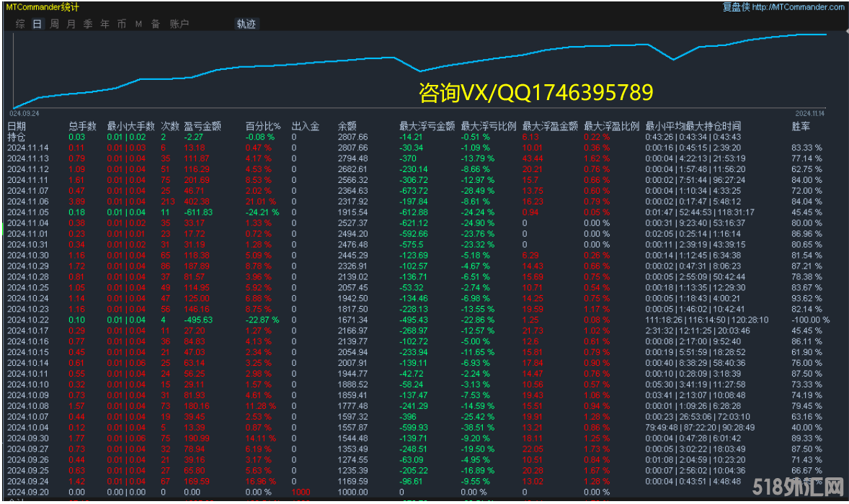Screen dimensions: 849x504
Task: Switch to the 综 summary tab
Action: coord(20,24)
